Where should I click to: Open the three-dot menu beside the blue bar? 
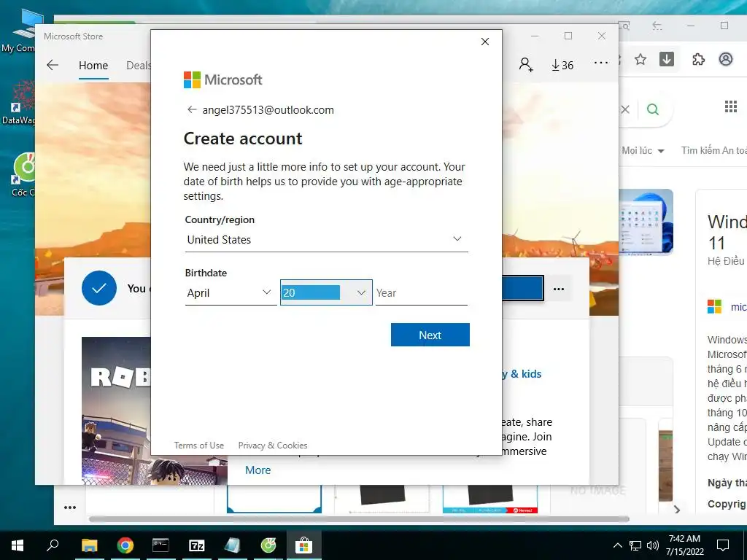click(559, 289)
